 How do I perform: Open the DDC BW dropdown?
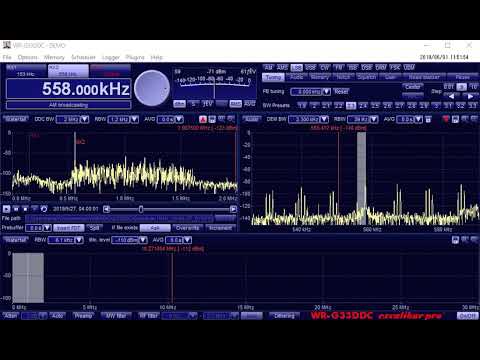click(x=85, y=119)
